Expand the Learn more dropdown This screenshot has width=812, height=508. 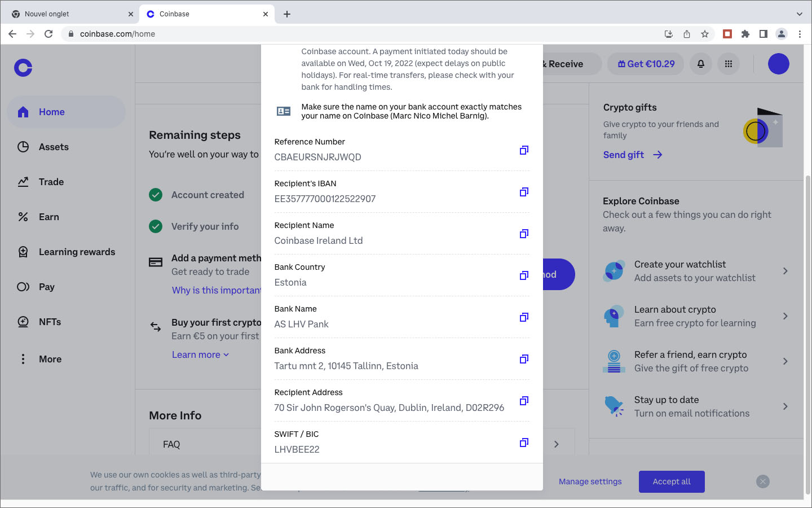click(200, 354)
